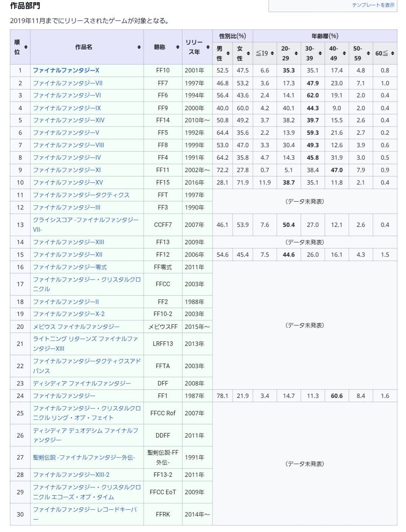Open ファイナルファンタジーX link
The image size is (406, 532).
tap(66, 70)
